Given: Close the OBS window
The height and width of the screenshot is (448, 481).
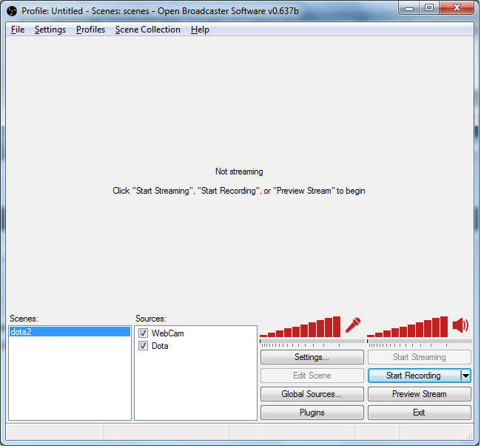Looking at the screenshot, I should (x=457, y=8).
